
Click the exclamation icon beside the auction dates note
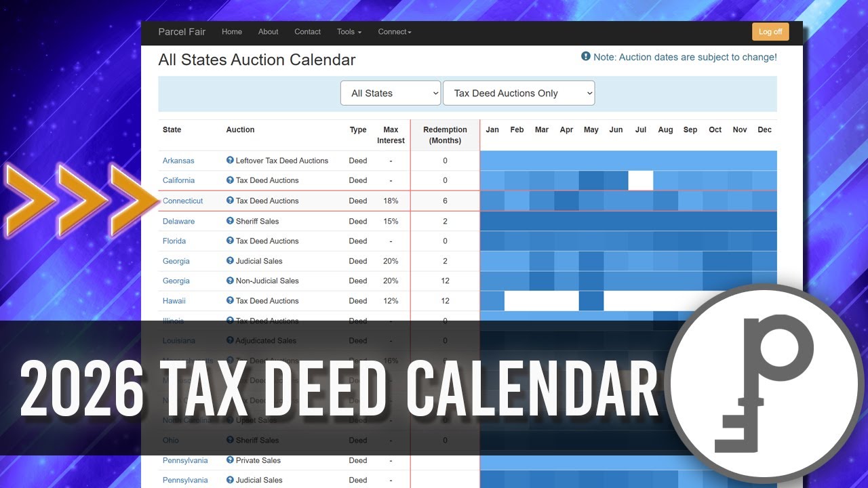coord(586,57)
